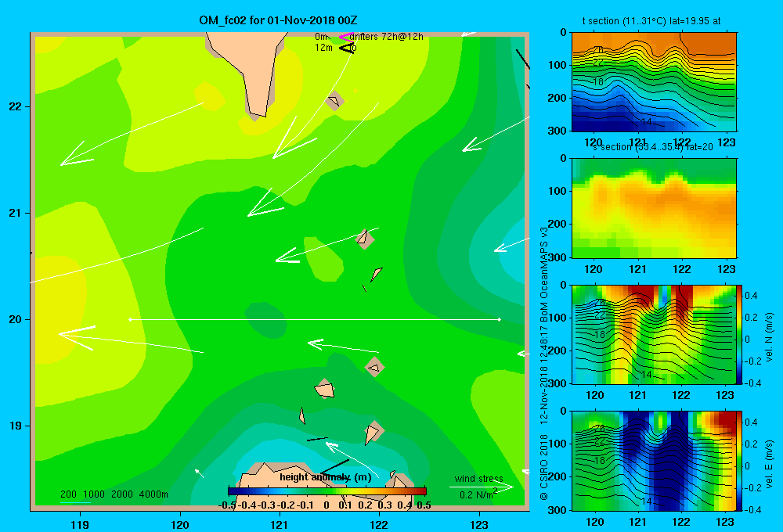Open the temperature section panel
The height and width of the screenshot is (532, 783).
[x=654, y=82]
